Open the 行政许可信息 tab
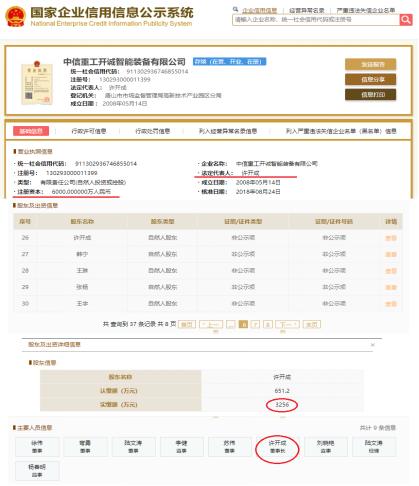Screen dimensions: 419x486 point(89,131)
